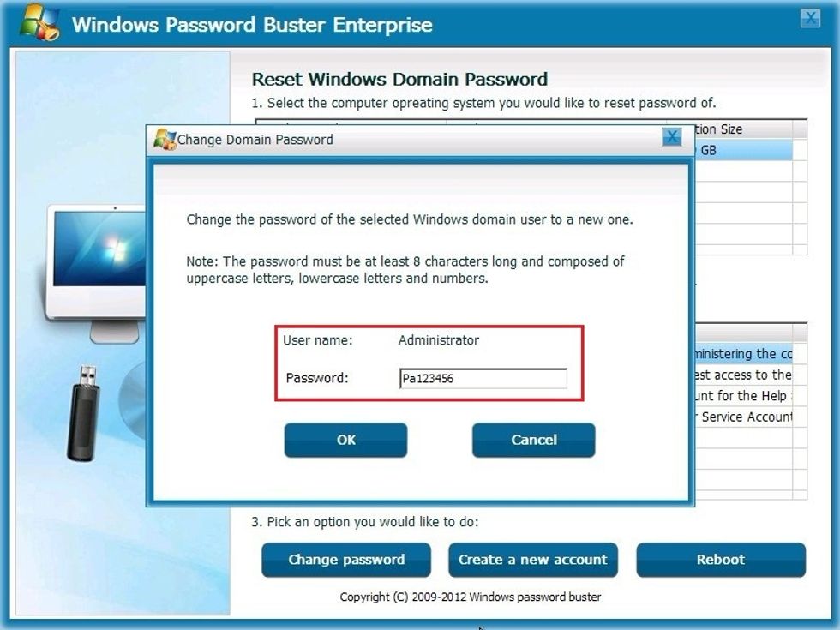The image size is (840, 630).
Task: Click the Windows Password Buster logo icon
Action: (x=40, y=22)
